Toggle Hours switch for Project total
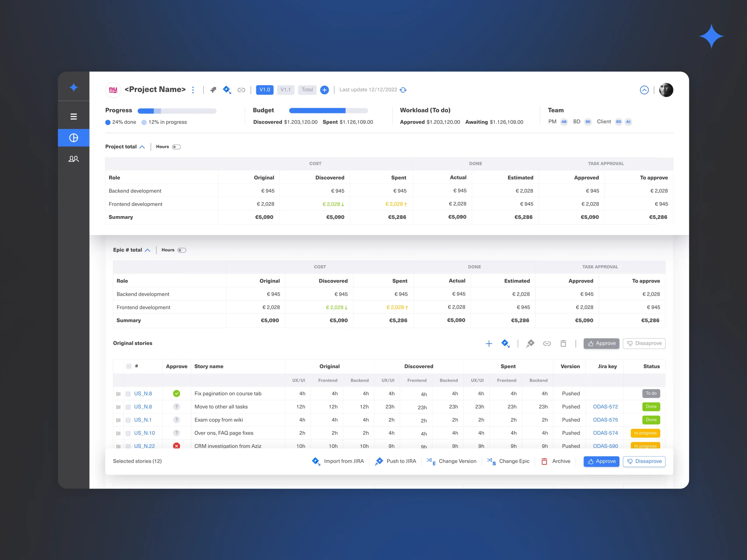Viewport: 747px width, 560px height. (x=176, y=147)
